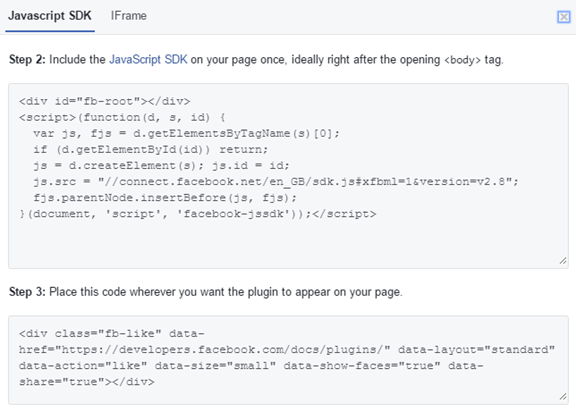Close the code dialog with the X icon
The height and width of the screenshot is (420, 576).
564,17
